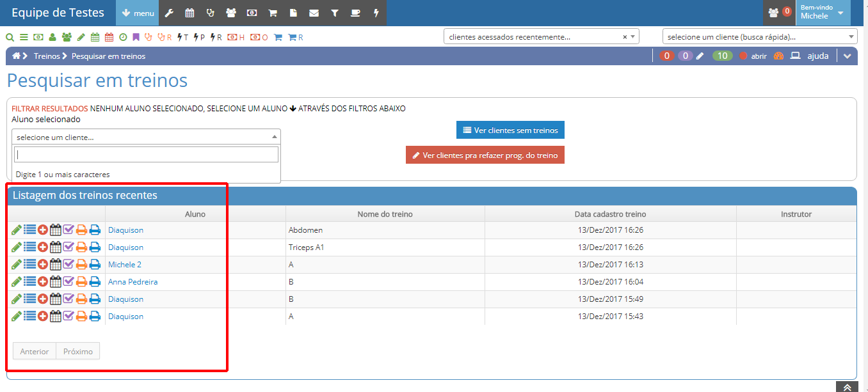Image resolution: width=868 pixels, height=392 pixels.
Task: Click the client search text field
Action: pos(147,155)
